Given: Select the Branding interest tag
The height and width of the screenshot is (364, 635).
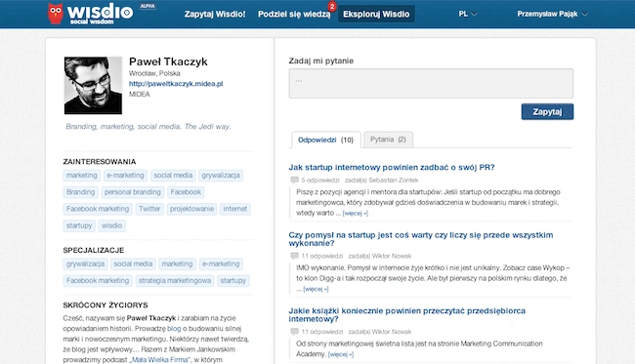Looking at the screenshot, I should (x=80, y=192).
